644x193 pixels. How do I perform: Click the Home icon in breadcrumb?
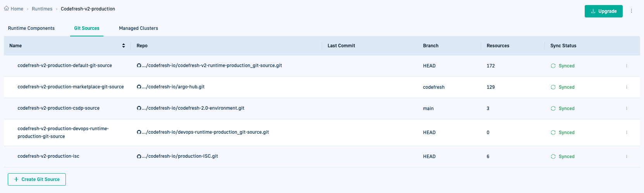coord(7,9)
